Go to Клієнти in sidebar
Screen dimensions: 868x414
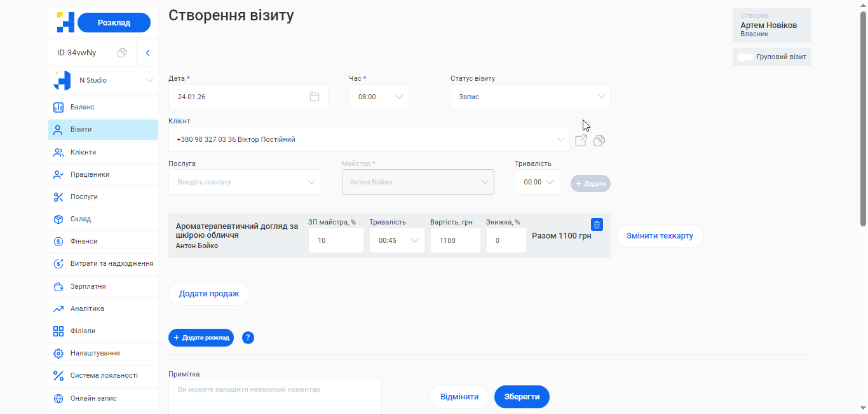point(83,153)
